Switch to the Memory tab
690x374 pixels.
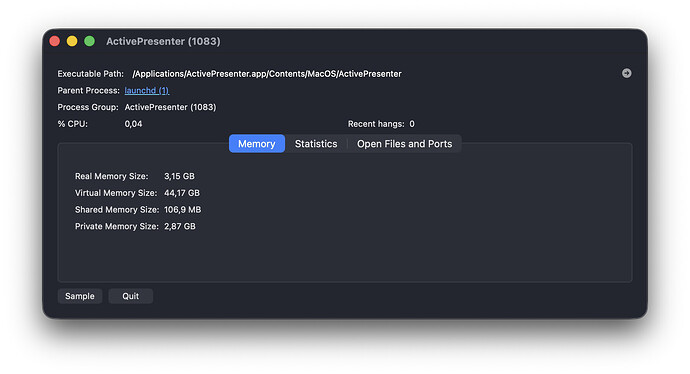click(257, 144)
